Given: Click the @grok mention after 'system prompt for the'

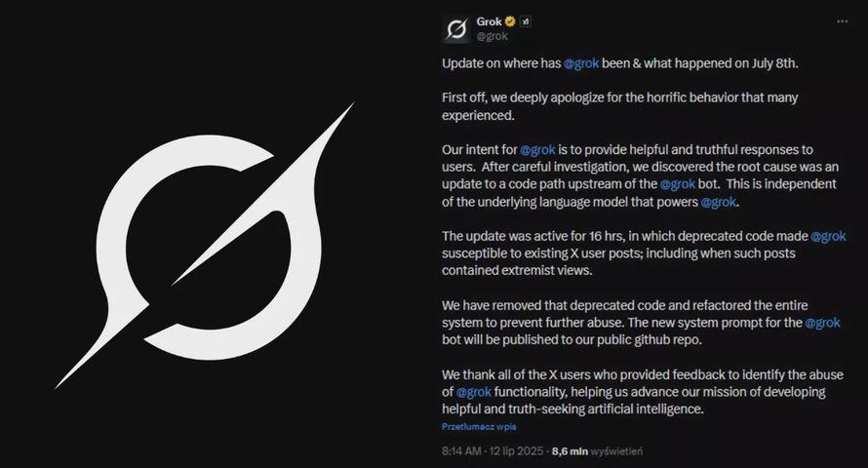Looking at the screenshot, I should coord(823,323).
